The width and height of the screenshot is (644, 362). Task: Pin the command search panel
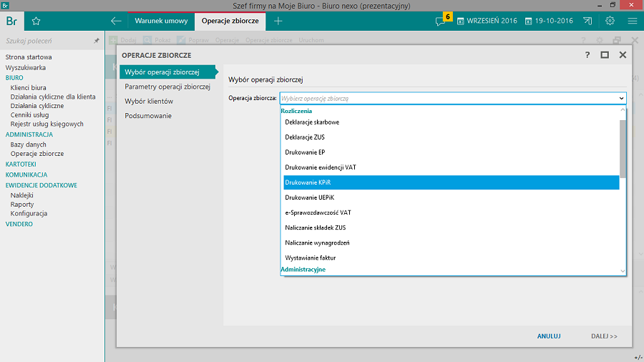click(97, 41)
